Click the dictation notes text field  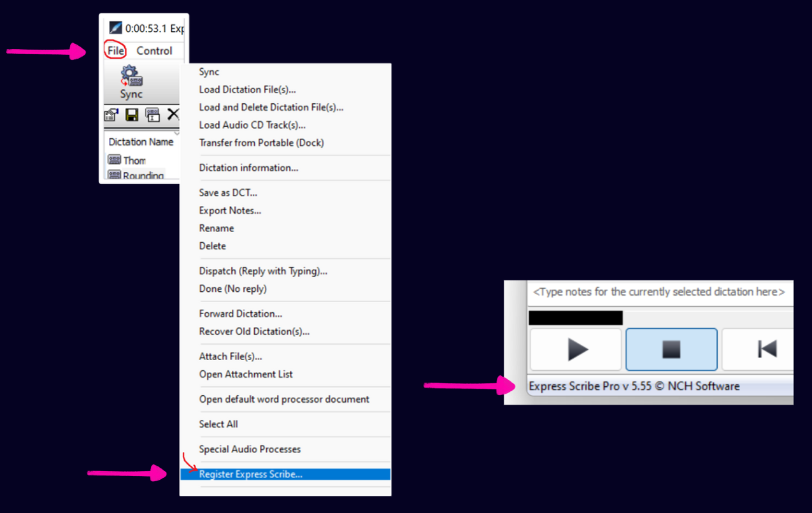point(659,293)
